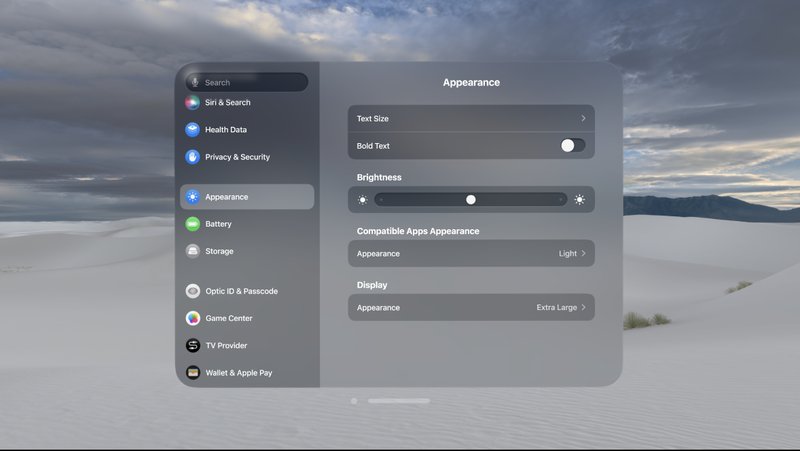The height and width of the screenshot is (451, 800).
Task: Click the Privacy & Security hand icon
Action: pyautogui.click(x=192, y=157)
